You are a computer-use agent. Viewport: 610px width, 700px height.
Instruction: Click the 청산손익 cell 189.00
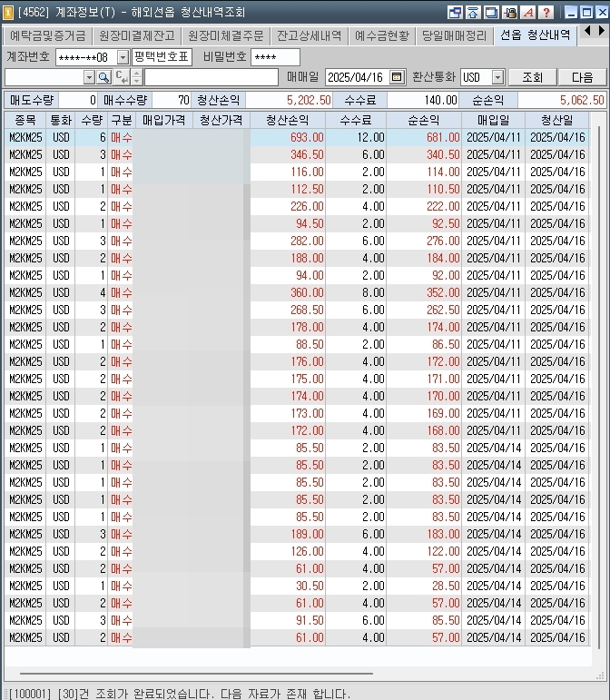(288, 534)
